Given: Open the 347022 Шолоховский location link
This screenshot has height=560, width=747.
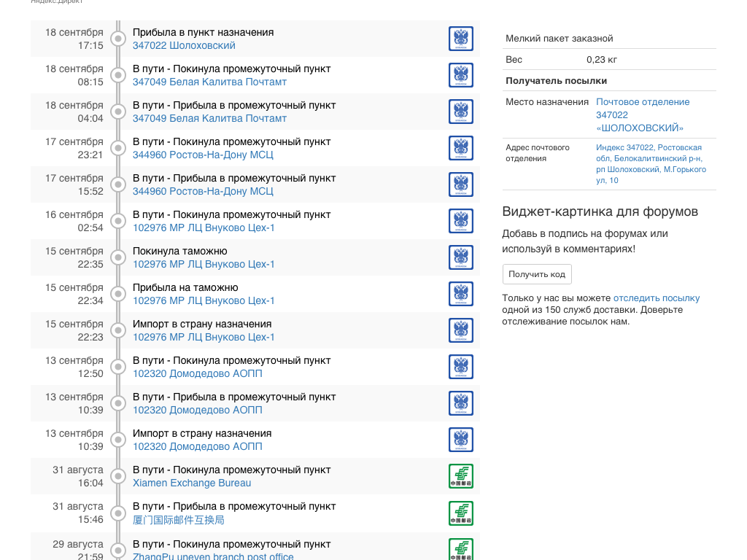Looking at the screenshot, I should click(184, 45).
